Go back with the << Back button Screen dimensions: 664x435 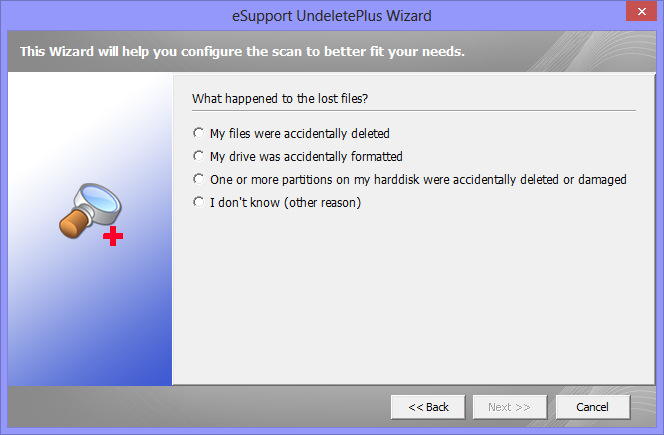click(429, 407)
